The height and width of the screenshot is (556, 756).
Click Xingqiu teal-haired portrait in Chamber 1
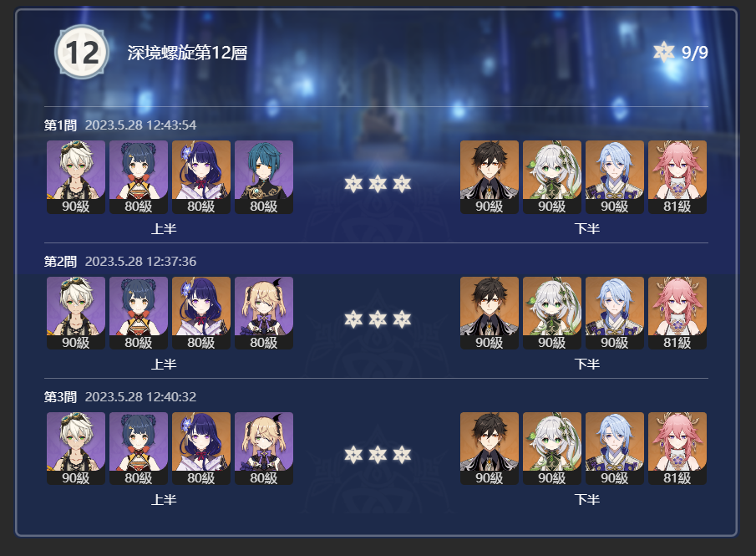click(x=264, y=176)
